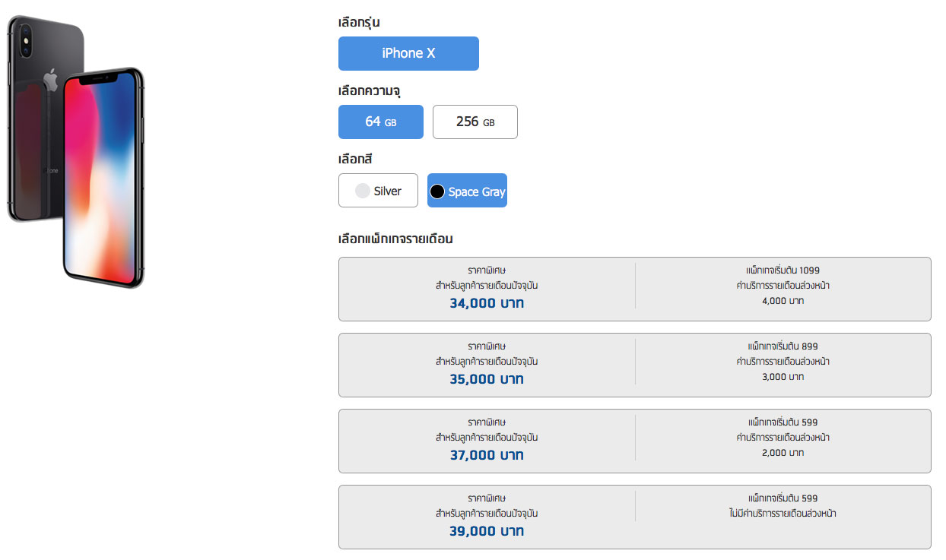Select package 599 with 2,000 baht advance
The image size is (946, 560).
634,441
